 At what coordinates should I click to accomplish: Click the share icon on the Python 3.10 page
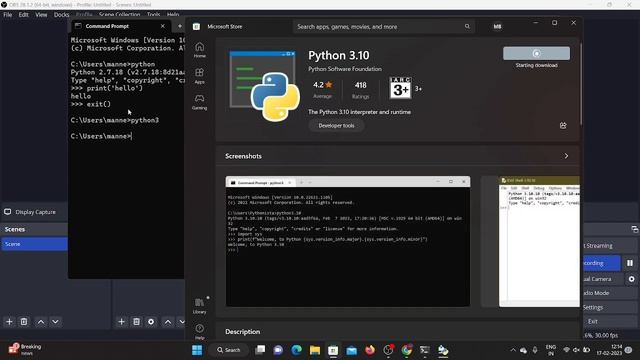pos(563,125)
